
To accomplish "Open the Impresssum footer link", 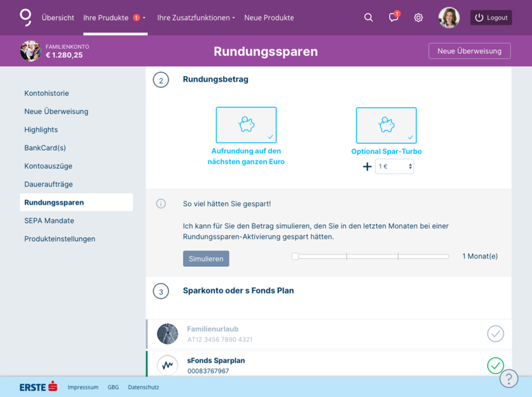I will (x=83, y=387).
